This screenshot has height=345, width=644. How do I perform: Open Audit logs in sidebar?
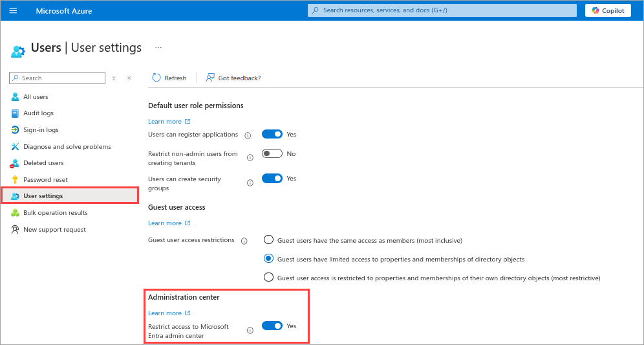coord(38,113)
